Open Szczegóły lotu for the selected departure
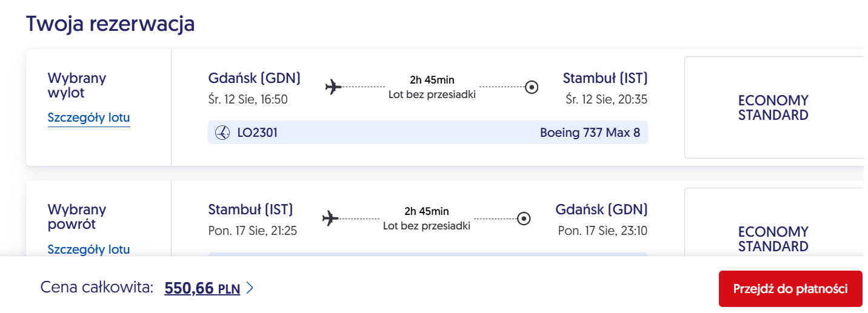868x313 pixels. pos(88,118)
